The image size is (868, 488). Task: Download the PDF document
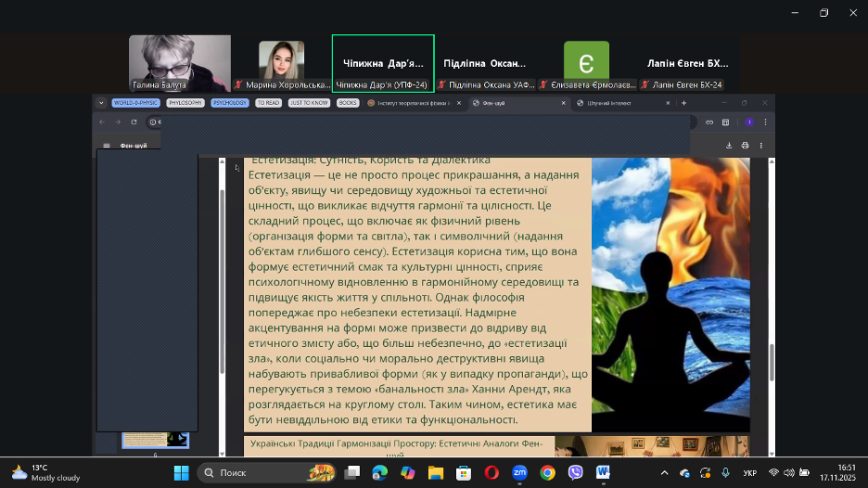729,146
